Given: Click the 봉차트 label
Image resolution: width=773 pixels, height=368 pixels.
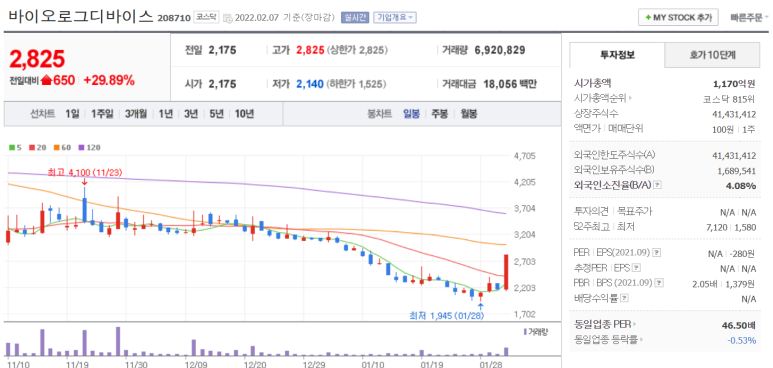Looking at the screenshot, I should (x=380, y=114).
